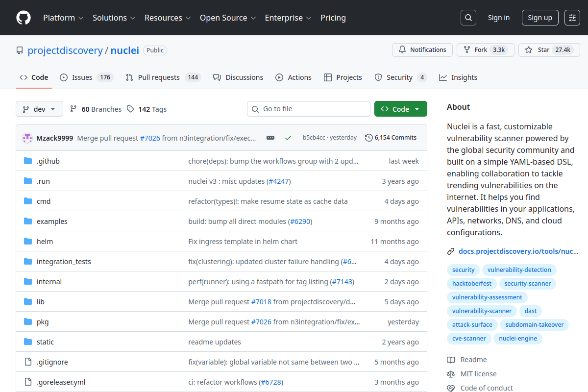Click the Code of conduct icon
588x392 pixels.
click(450, 388)
